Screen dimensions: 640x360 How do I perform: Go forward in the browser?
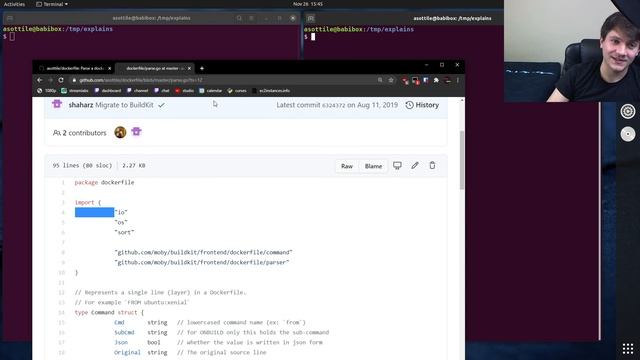tap(50, 80)
